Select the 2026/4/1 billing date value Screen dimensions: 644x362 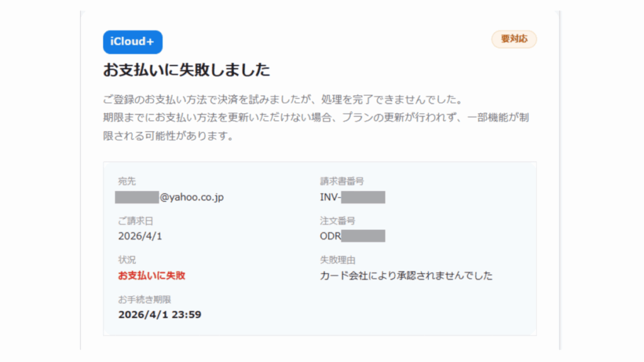coord(135,236)
